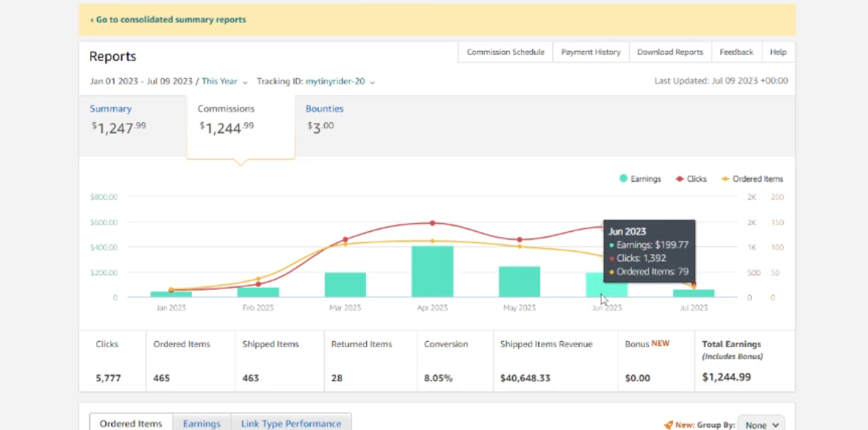Click the Jul 2023 earnings bar
The image size is (868, 430).
pos(694,294)
